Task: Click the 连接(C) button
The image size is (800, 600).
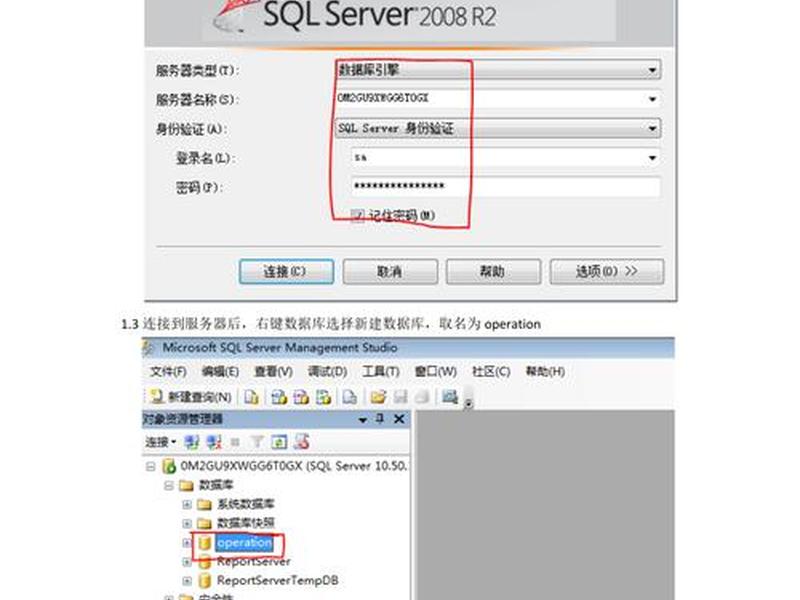Action: (x=286, y=271)
